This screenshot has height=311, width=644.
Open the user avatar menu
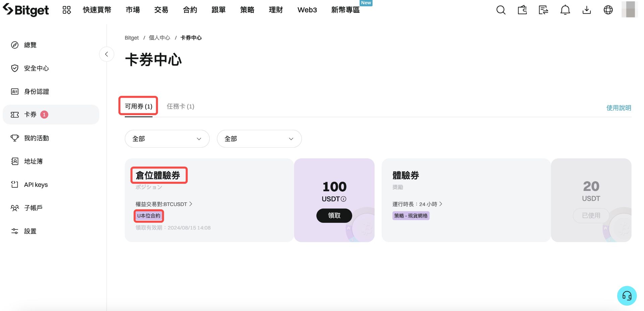coord(629,9)
